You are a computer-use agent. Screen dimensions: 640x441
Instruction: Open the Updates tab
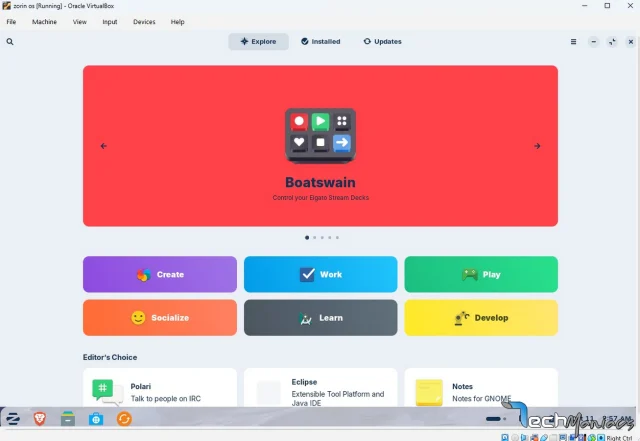click(x=382, y=42)
